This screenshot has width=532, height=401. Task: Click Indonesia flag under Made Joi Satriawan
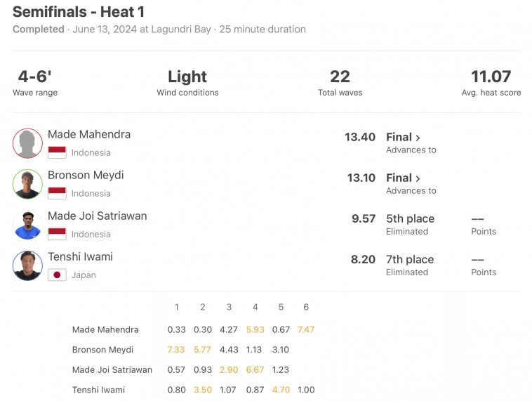57,234
